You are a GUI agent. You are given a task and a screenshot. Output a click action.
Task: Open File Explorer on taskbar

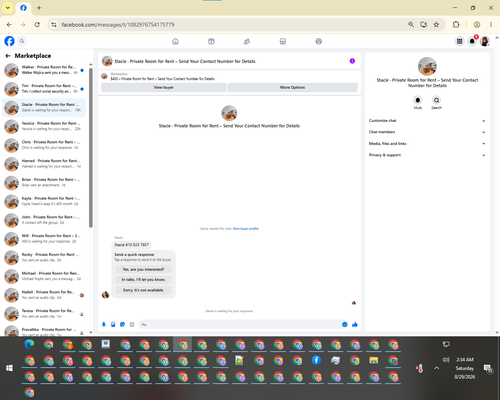click(x=374, y=360)
